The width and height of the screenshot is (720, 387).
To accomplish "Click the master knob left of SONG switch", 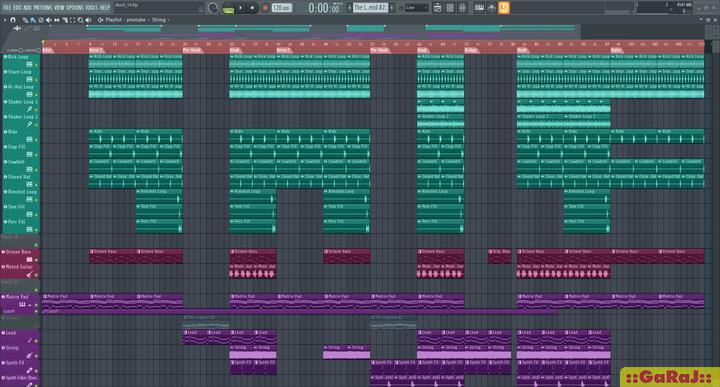I will click(x=213, y=8).
